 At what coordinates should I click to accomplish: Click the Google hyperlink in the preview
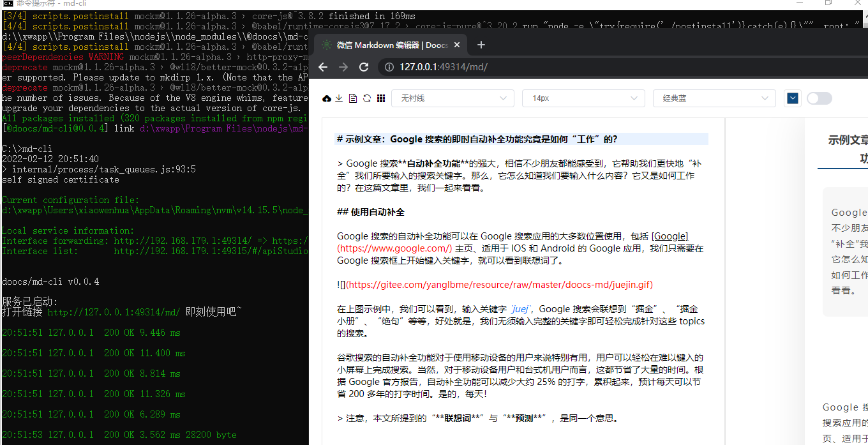tap(670, 236)
